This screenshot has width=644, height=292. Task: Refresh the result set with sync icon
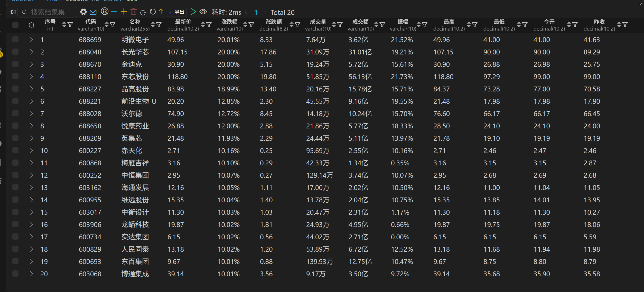[143, 12]
